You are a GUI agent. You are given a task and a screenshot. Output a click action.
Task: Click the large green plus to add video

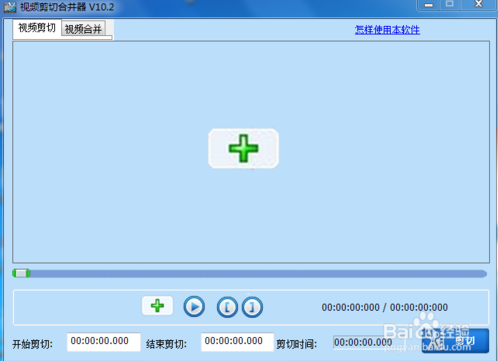(243, 148)
